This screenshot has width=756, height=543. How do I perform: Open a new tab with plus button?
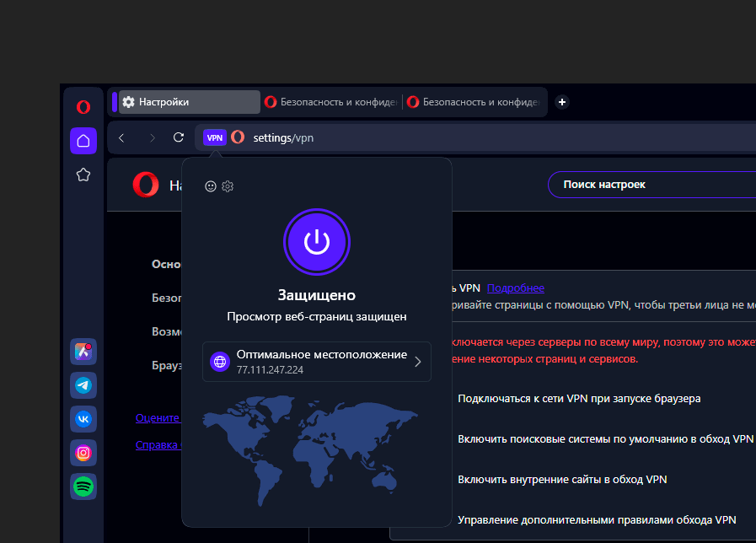click(x=562, y=102)
